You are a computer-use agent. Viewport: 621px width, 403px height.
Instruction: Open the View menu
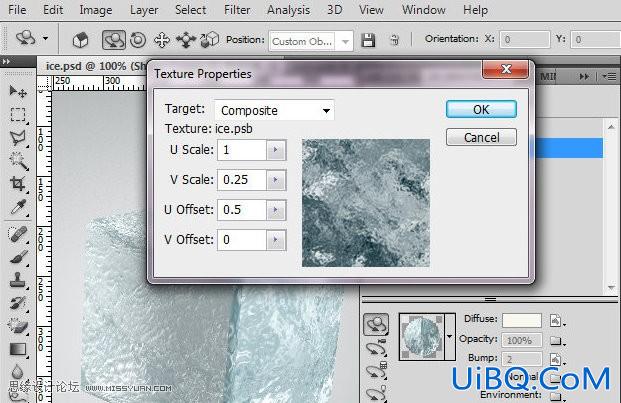[371, 10]
